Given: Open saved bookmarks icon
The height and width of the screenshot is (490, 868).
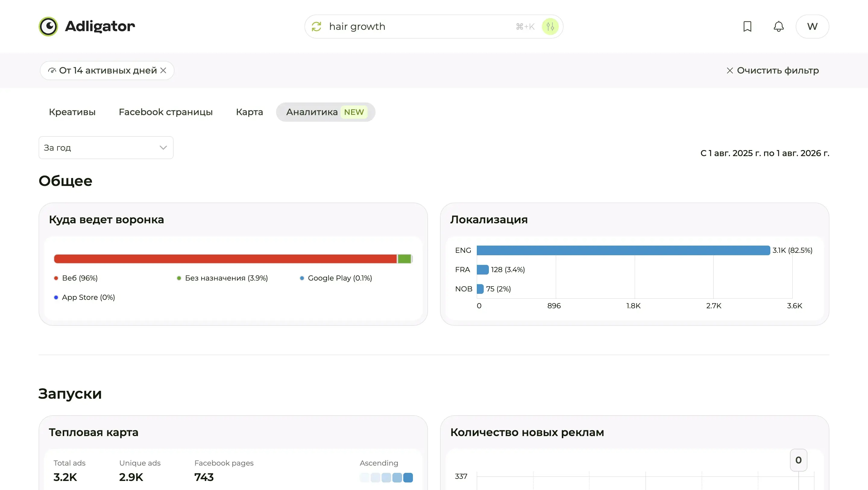Looking at the screenshot, I should tap(747, 26).
